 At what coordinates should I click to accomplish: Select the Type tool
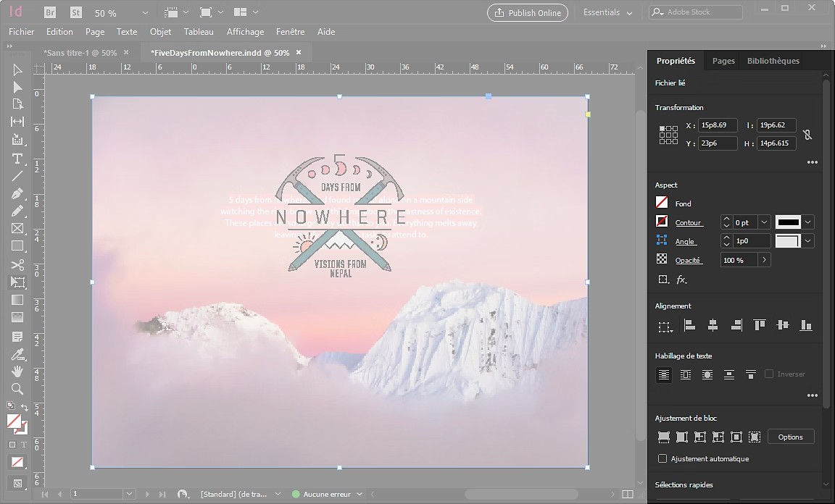[17, 159]
